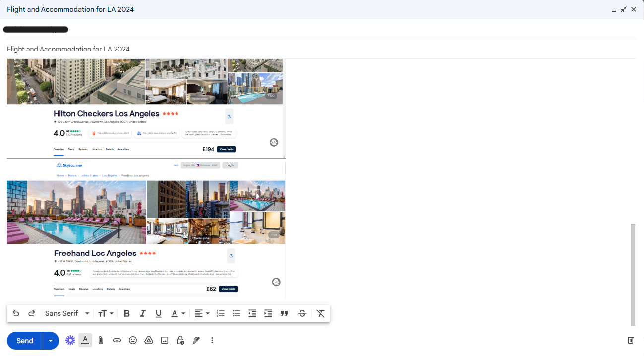Screen dimensions: 644x356
Task: Click the Deals tab under Hilton Checkers
Action: [x=71, y=149]
